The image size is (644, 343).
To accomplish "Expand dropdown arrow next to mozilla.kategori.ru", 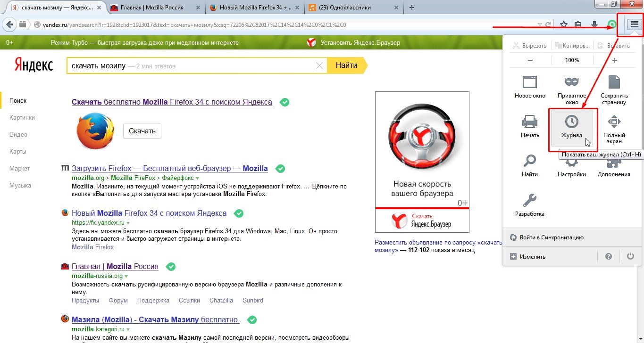I will (128, 329).
